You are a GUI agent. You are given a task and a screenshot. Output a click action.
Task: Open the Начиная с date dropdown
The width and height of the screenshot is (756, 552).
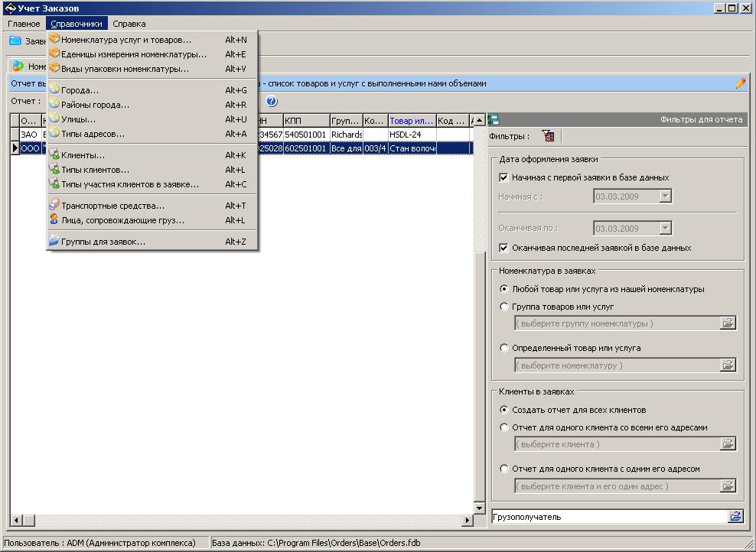pyautogui.click(x=665, y=196)
